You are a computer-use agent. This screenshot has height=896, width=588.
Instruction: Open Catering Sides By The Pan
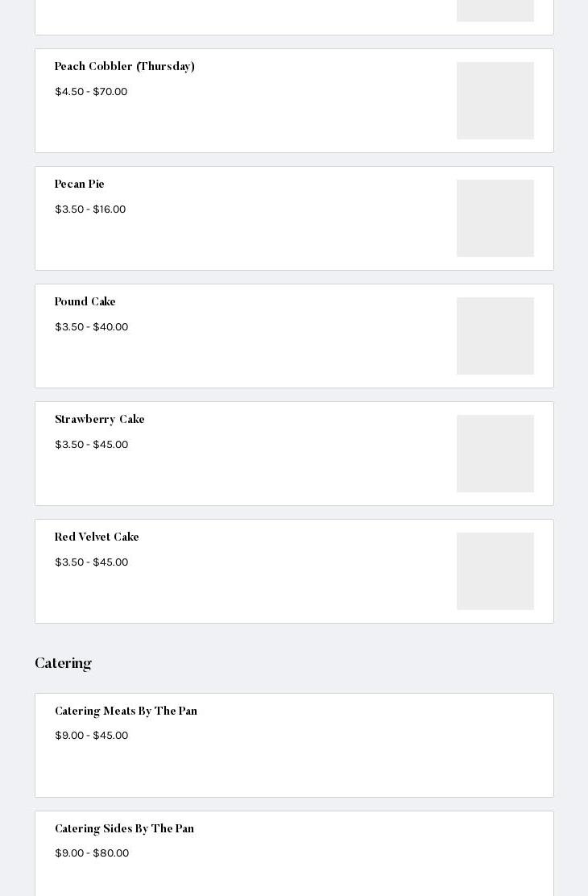coord(125,829)
